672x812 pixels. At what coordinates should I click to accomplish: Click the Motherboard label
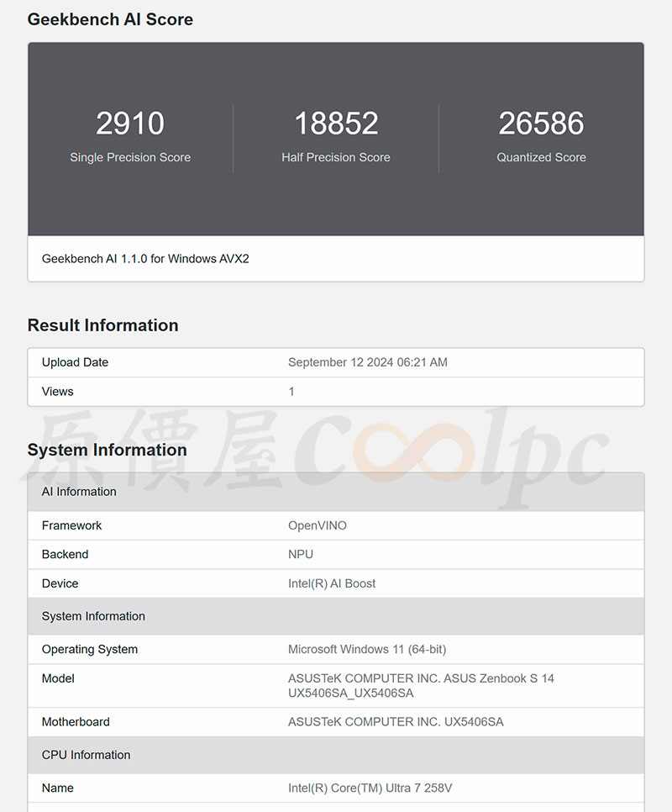click(76, 722)
